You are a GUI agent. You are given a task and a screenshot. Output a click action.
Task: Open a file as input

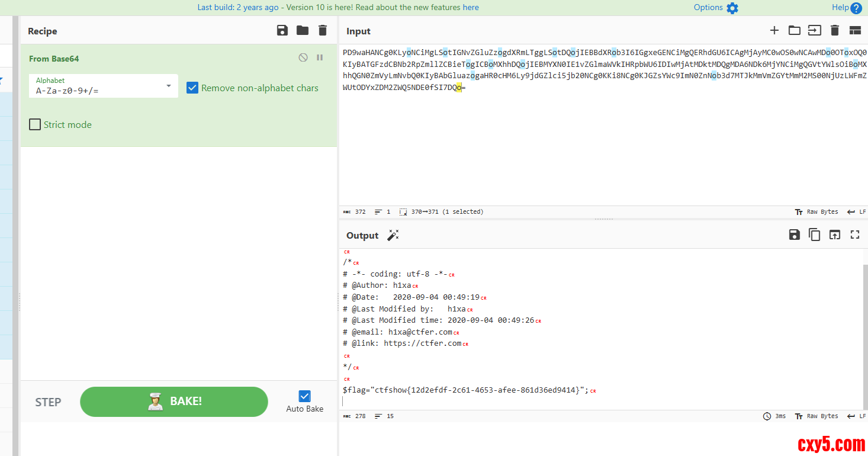(x=815, y=31)
